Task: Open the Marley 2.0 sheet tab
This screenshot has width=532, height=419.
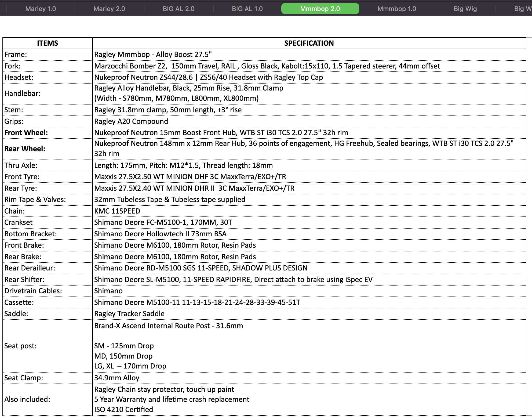Action: click(x=109, y=9)
